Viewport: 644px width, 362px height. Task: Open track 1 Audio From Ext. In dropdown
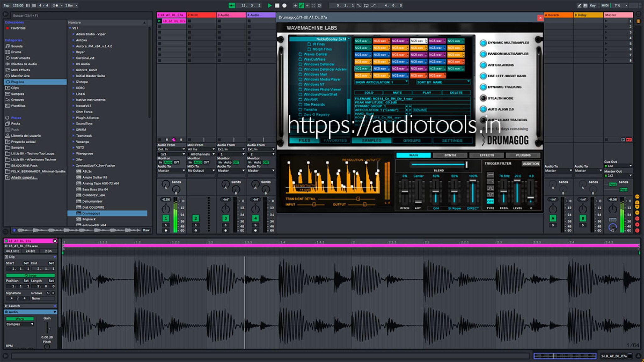click(171, 149)
